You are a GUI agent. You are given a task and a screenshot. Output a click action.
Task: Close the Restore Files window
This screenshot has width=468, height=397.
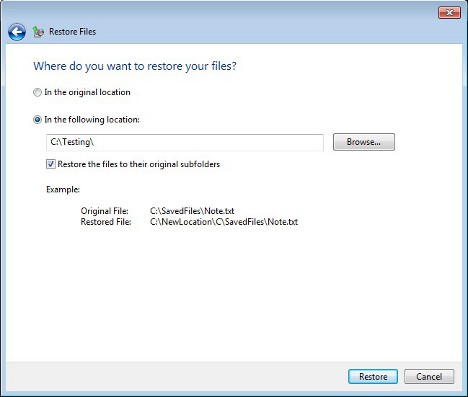(449, 13)
